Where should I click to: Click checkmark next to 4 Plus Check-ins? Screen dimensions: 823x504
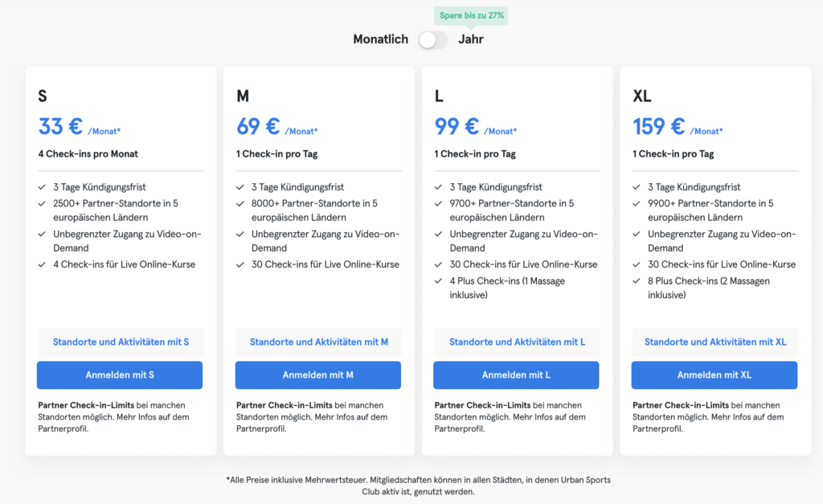[438, 281]
